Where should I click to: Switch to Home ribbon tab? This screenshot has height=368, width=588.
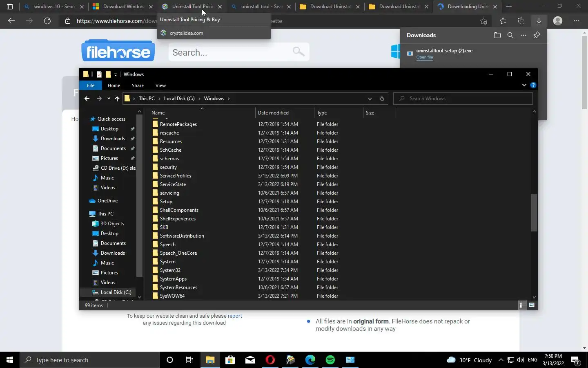(114, 85)
